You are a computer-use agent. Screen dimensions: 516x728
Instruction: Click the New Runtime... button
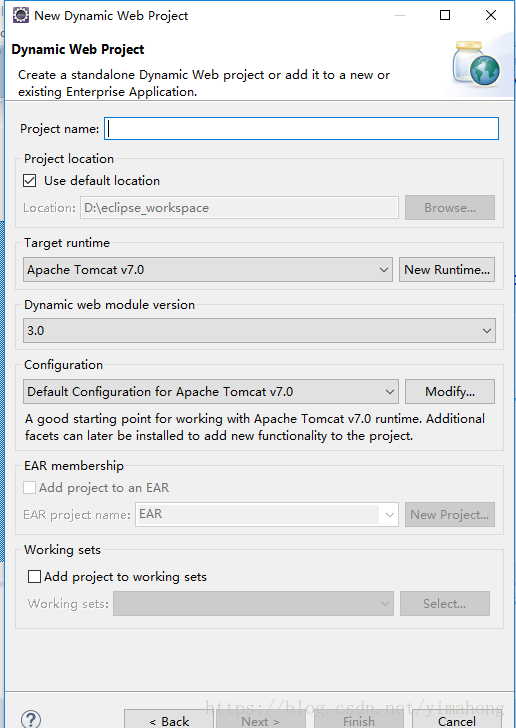click(x=447, y=270)
